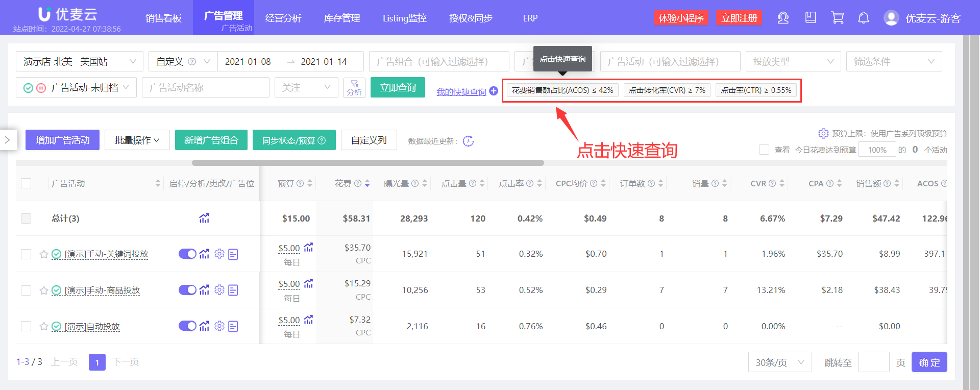
Task: Click 新增广告组合 button
Action: [211, 140]
